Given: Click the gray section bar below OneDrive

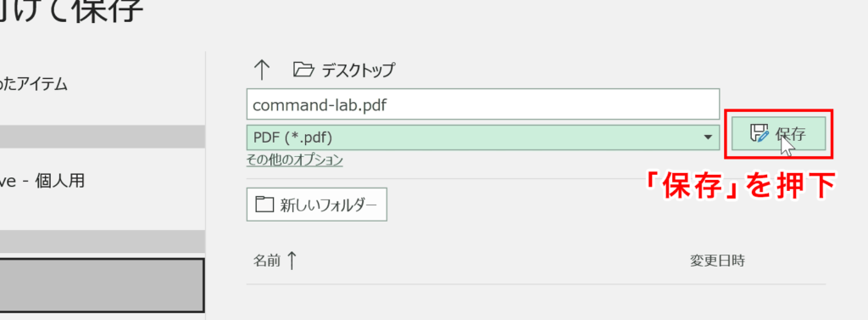Looking at the screenshot, I should (103, 242).
